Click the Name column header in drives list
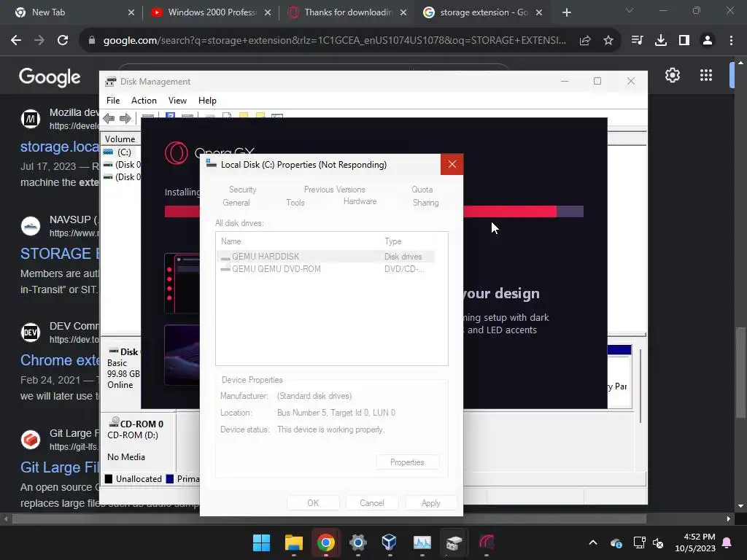Screen dimensions: 747x560 coord(299,241)
